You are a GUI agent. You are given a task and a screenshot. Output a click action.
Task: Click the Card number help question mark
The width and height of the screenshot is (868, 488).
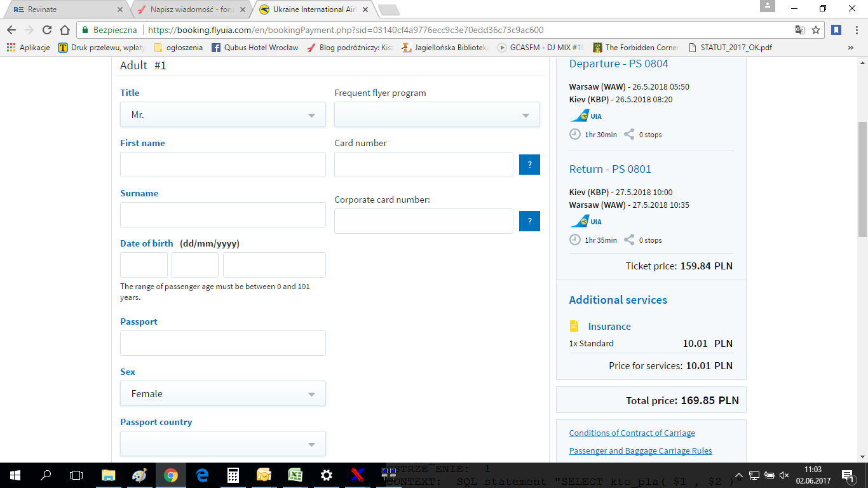click(529, 165)
